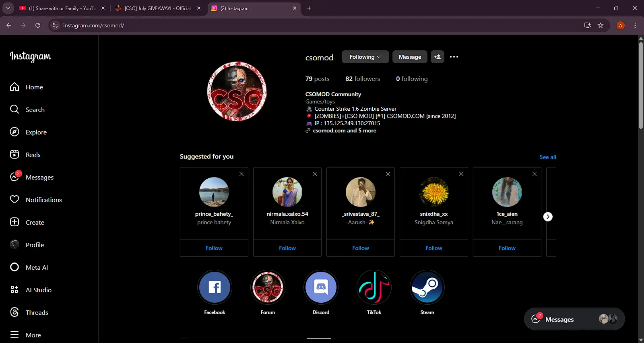Open Notifications heart icon
This screenshot has height=343, width=644.
coord(14,200)
